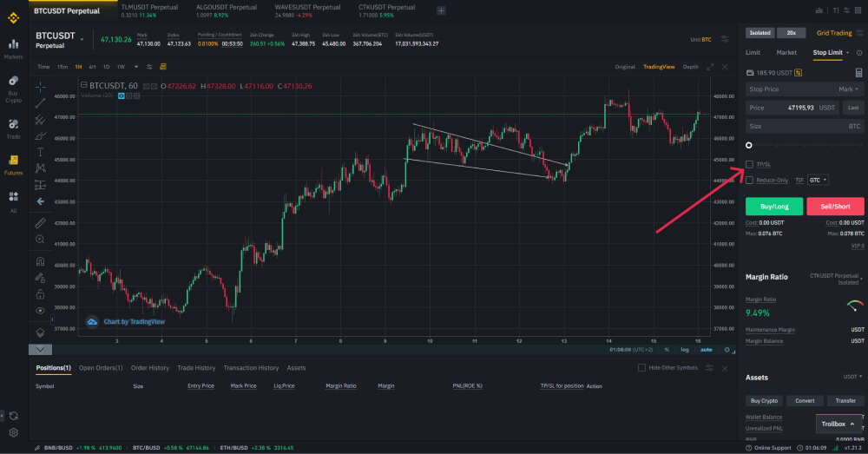The image size is (868, 454).
Task: Open positions panel filter settings icon
Action: pyautogui.click(x=709, y=368)
